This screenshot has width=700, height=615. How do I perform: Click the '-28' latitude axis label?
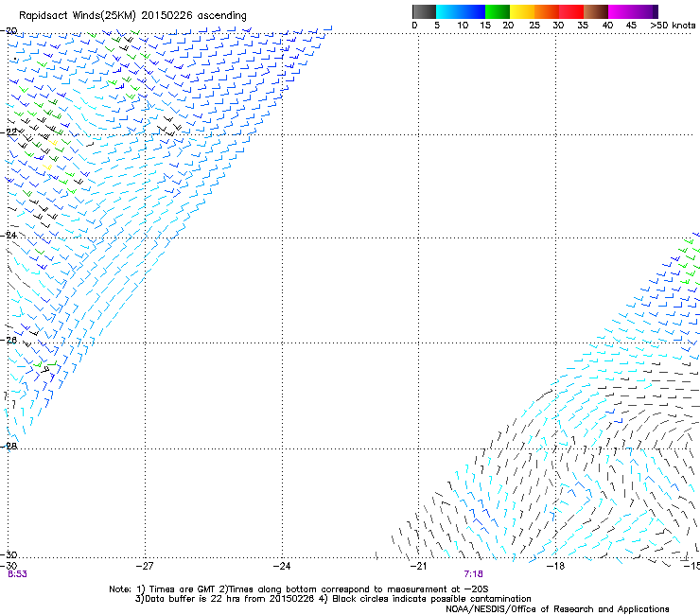tap(9, 447)
